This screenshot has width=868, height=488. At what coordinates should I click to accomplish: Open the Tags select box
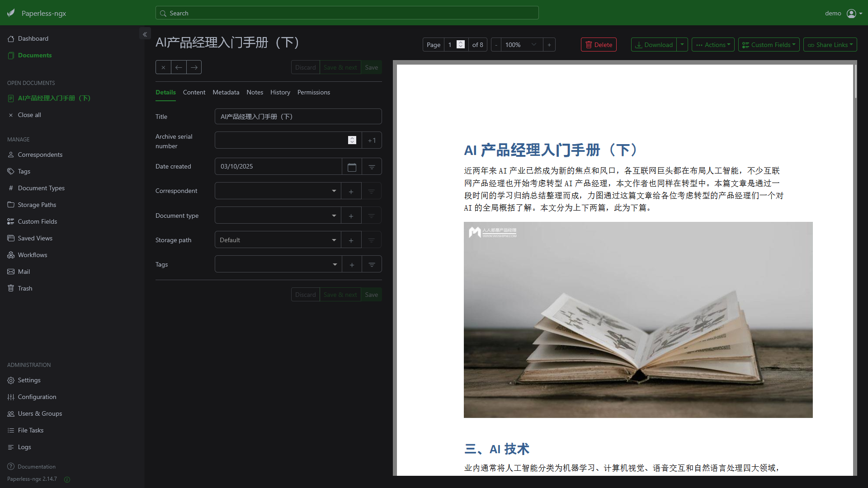click(x=278, y=264)
